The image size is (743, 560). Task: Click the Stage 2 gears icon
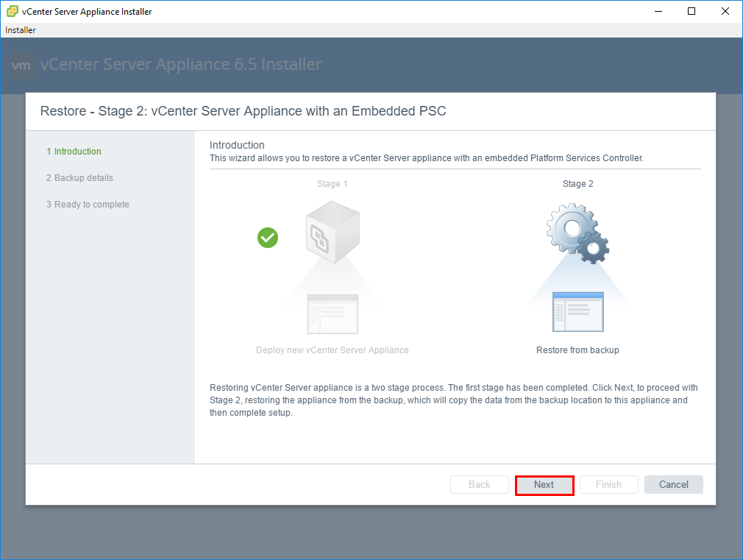point(577,233)
